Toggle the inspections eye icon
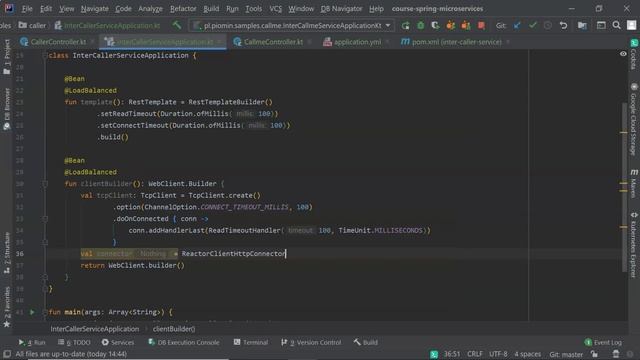Viewport: 640px width, 360px height. click(x=623, y=54)
